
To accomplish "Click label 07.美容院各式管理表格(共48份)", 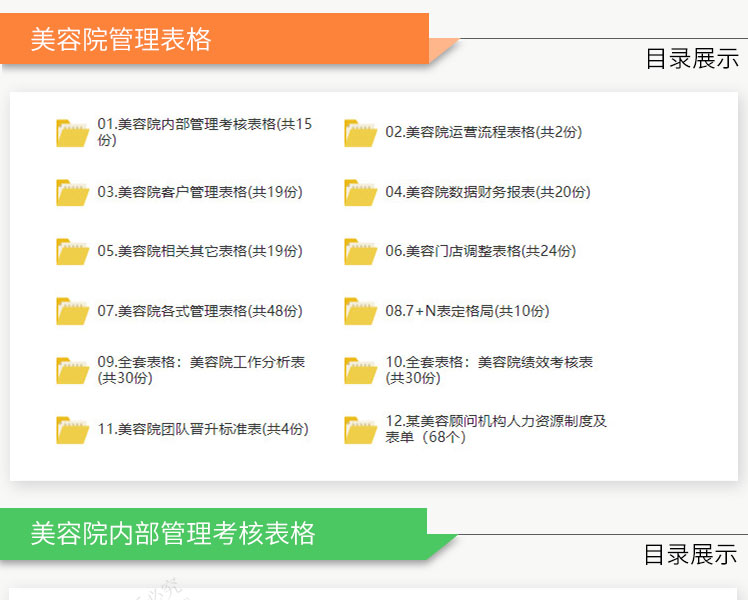I will 200,311.
